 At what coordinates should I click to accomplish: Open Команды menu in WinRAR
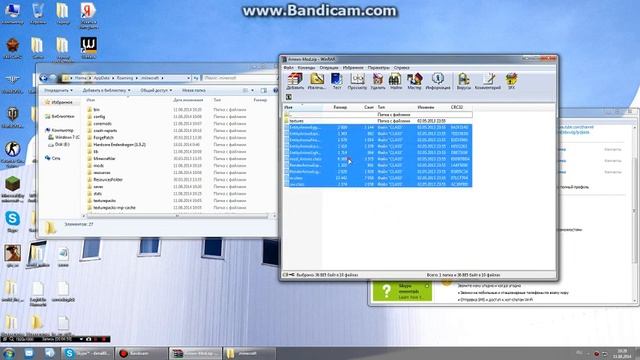(x=306, y=68)
